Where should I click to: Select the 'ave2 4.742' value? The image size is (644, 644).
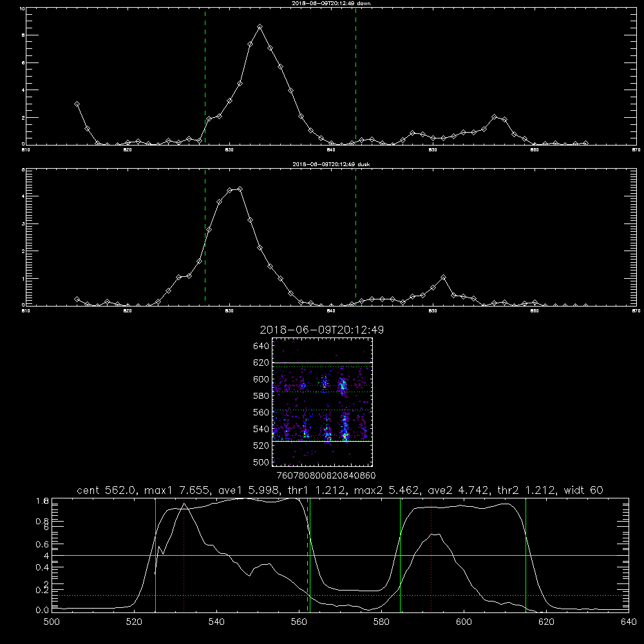point(459,490)
